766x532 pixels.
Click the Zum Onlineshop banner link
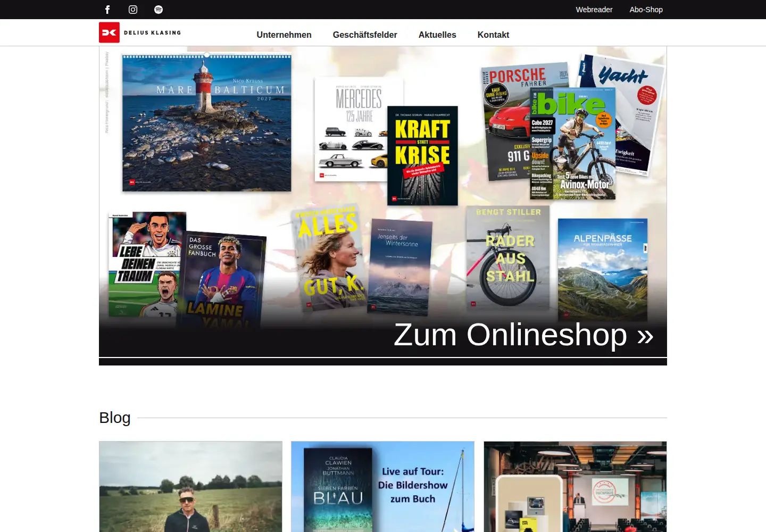(524, 335)
